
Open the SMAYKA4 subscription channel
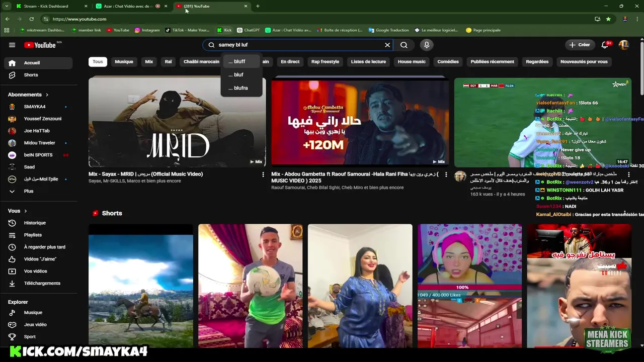pyautogui.click(x=38, y=107)
